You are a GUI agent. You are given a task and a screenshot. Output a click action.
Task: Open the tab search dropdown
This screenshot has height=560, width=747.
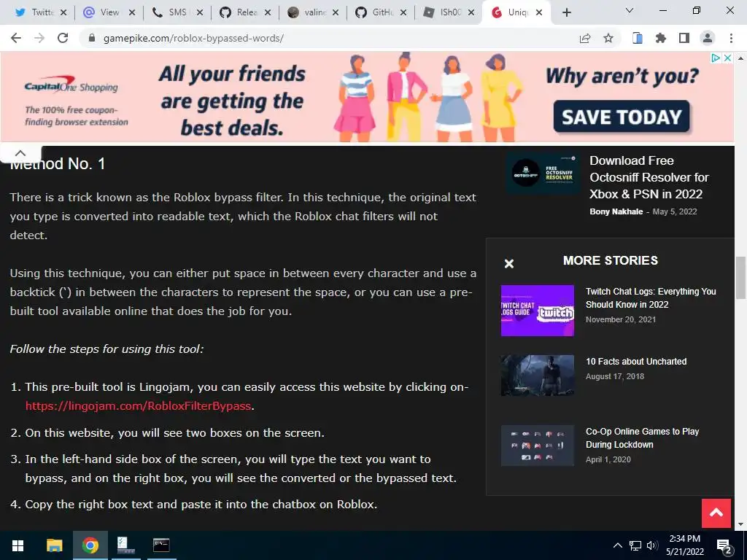tap(630, 10)
